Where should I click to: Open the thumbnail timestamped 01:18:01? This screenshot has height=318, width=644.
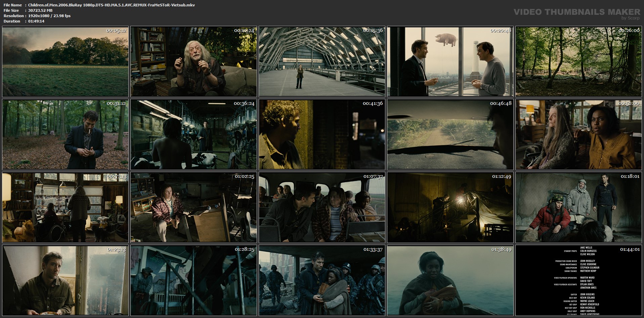[579, 207]
